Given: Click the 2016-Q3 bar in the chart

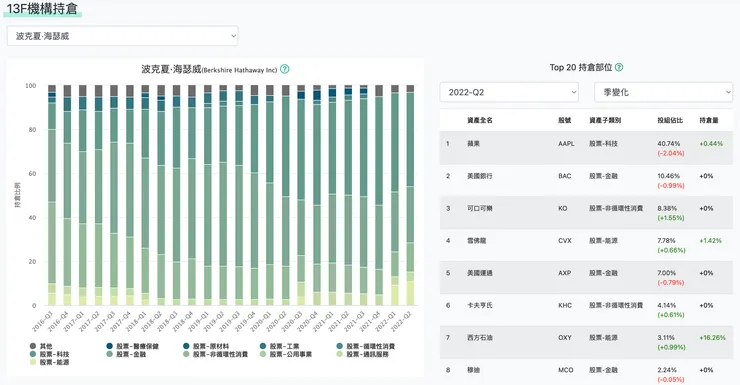Looking at the screenshot, I should point(52,195).
